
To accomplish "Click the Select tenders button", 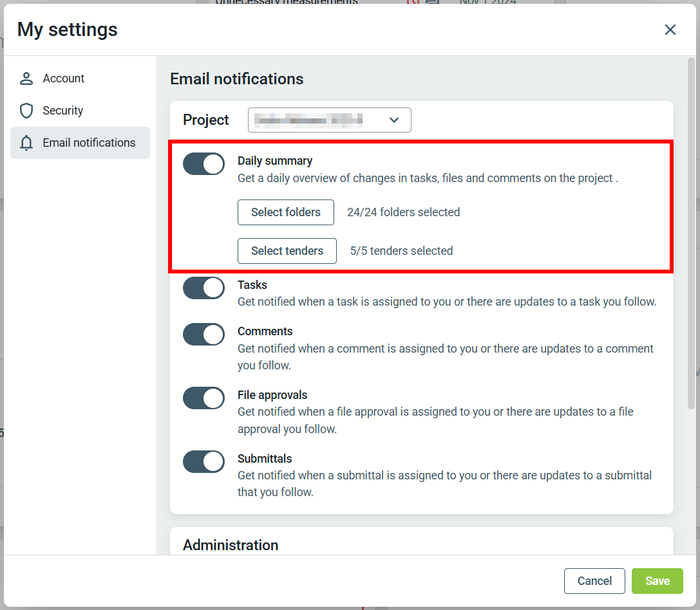I will coord(287,251).
